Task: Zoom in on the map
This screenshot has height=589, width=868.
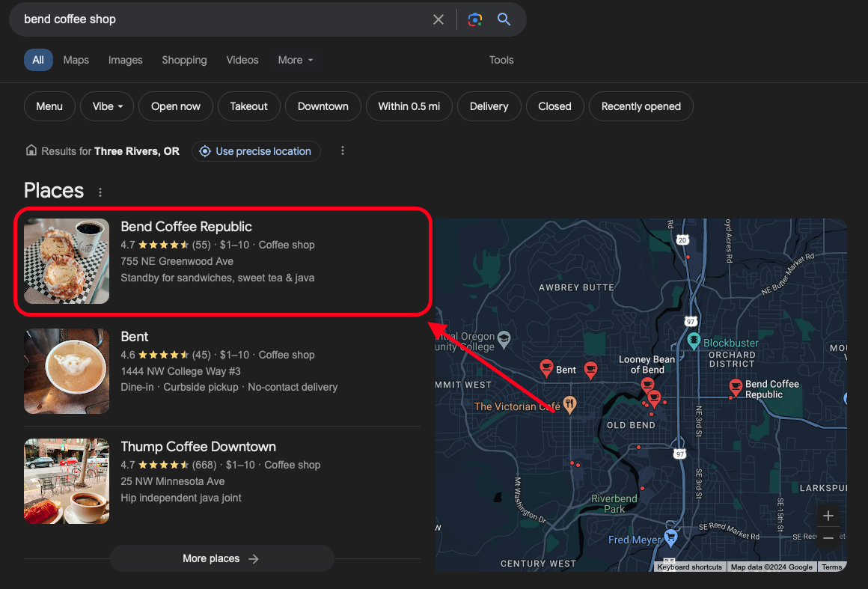Action: click(x=828, y=516)
